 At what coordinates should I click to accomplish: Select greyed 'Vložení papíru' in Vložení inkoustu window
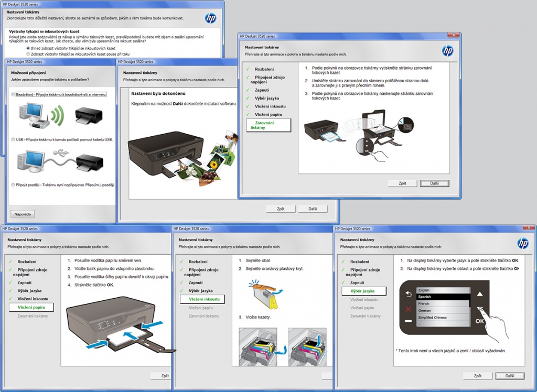point(201,308)
